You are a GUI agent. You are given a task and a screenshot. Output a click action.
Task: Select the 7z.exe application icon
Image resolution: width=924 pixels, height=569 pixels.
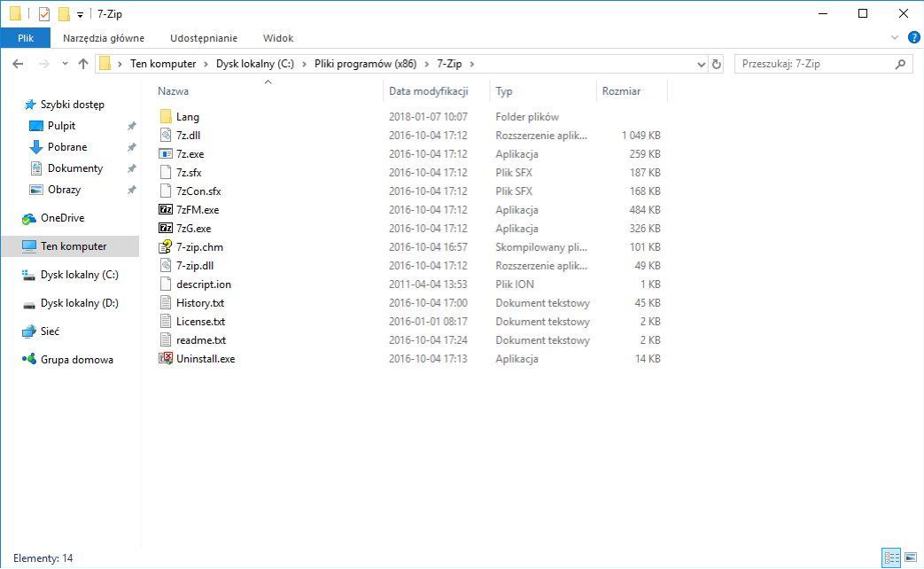[x=166, y=154]
